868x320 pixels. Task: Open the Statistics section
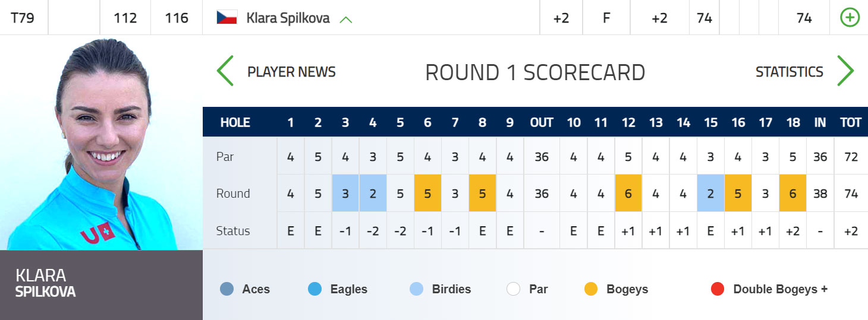(789, 72)
